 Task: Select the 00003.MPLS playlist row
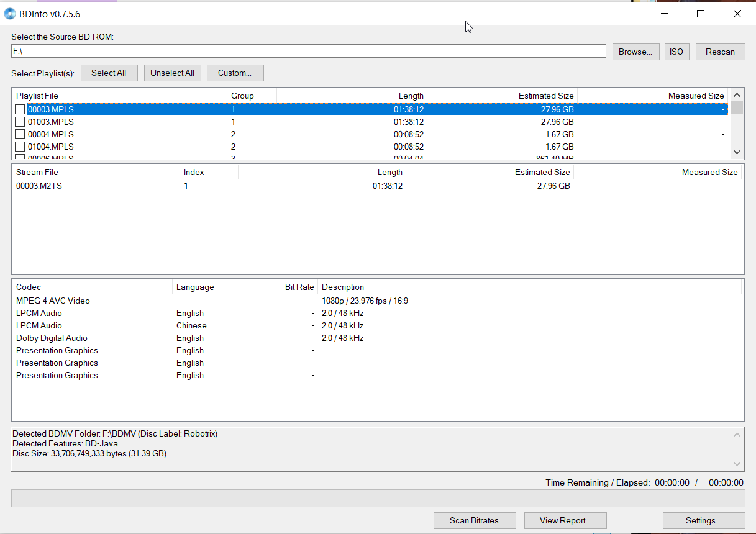tap(370, 109)
